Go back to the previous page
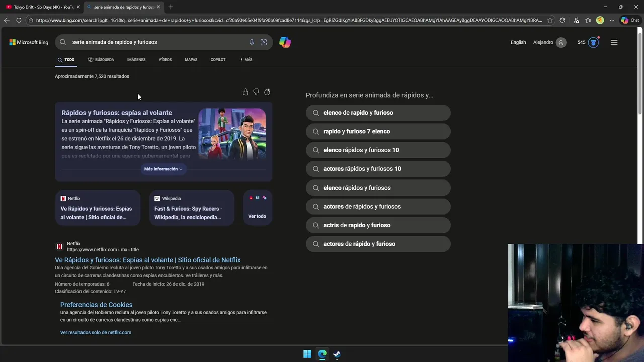Image resolution: width=644 pixels, height=362 pixels. pos(6,20)
